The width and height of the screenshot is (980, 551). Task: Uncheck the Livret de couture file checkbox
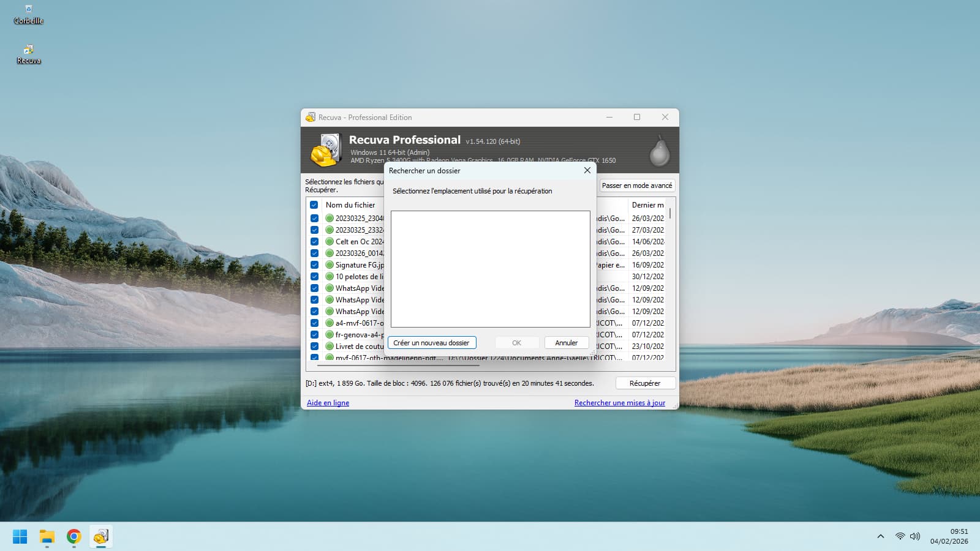(314, 347)
